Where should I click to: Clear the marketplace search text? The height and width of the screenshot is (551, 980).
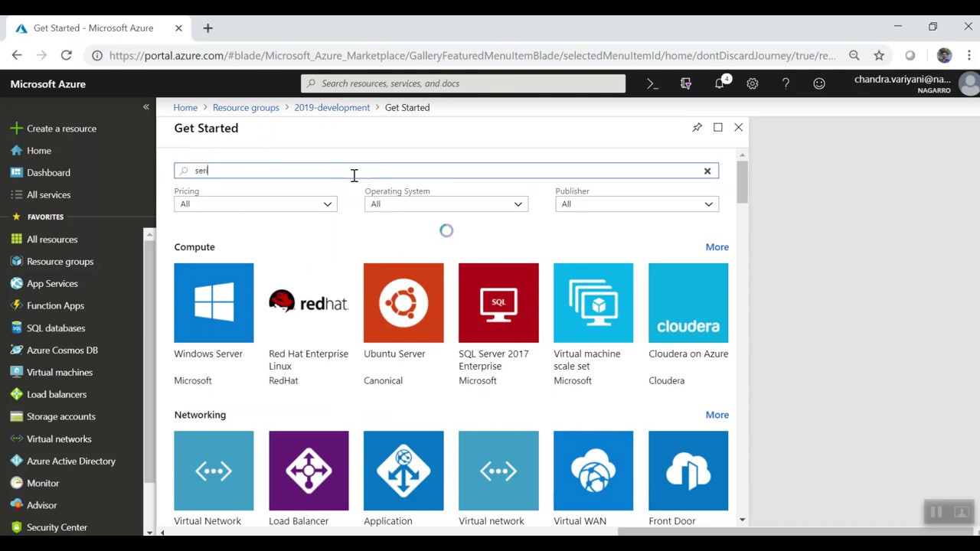707,171
